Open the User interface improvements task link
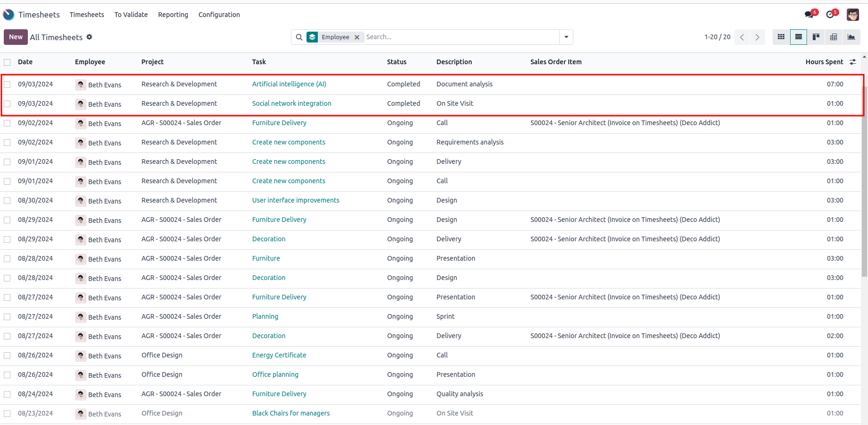Viewport: 868px width, 425px height. pos(296,200)
